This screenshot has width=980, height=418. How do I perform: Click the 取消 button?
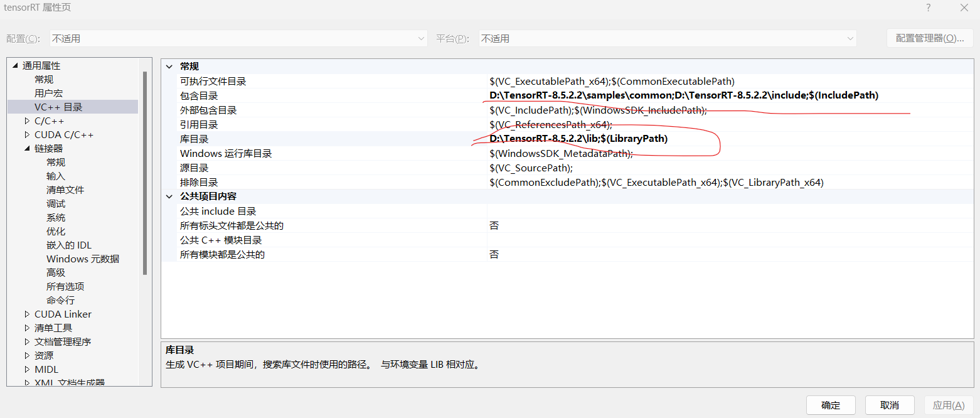[890, 405]
